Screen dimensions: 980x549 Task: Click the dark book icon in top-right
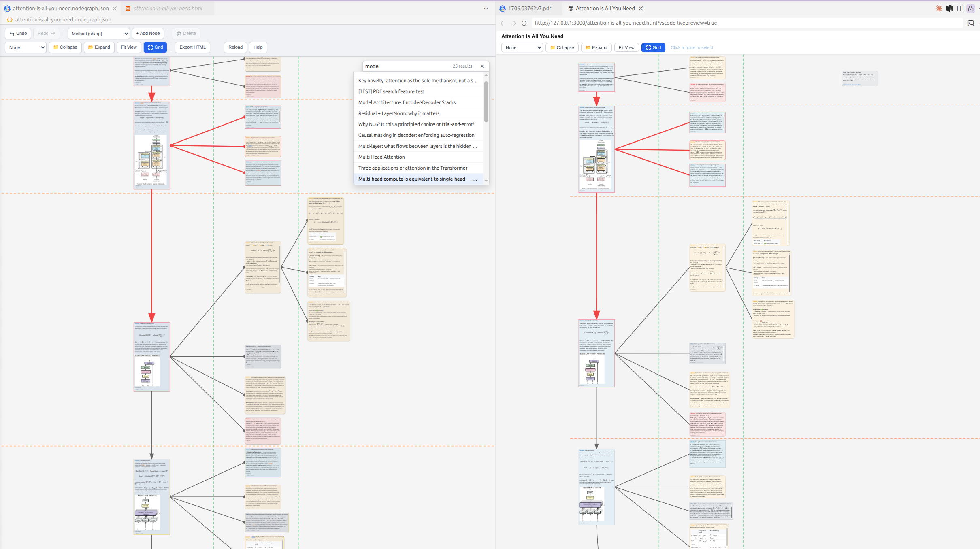pyautogui.click(x=950, y=8)
